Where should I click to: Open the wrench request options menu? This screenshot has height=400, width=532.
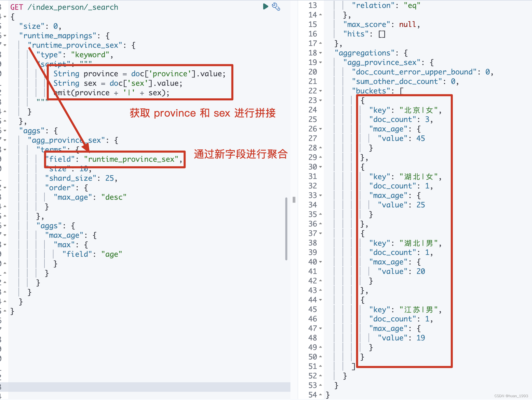[x=276, y=7]
